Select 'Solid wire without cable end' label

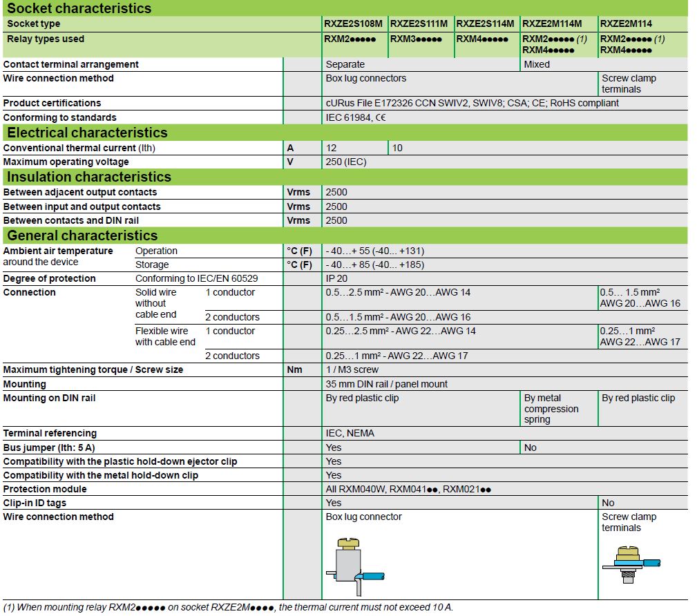pyautogui.click(x=156, y=303)
